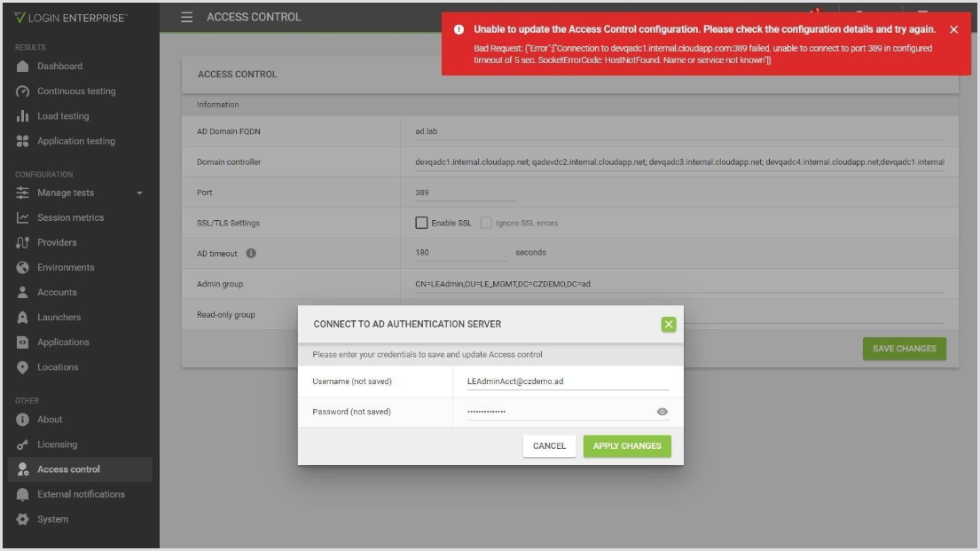Click the Licensing key icon
Viewport: 980px width, 551px height.
[x=23, y=445]
